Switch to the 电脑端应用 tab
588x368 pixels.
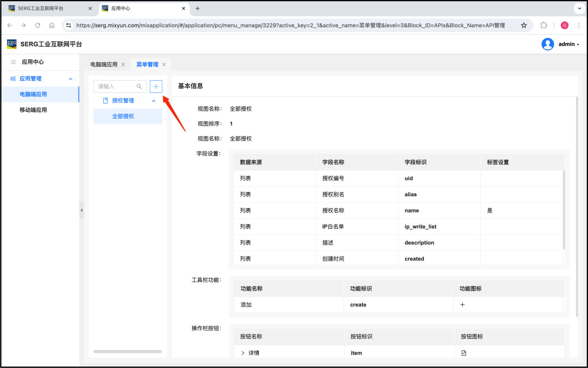pyautogui.click(x=104, y=65)
